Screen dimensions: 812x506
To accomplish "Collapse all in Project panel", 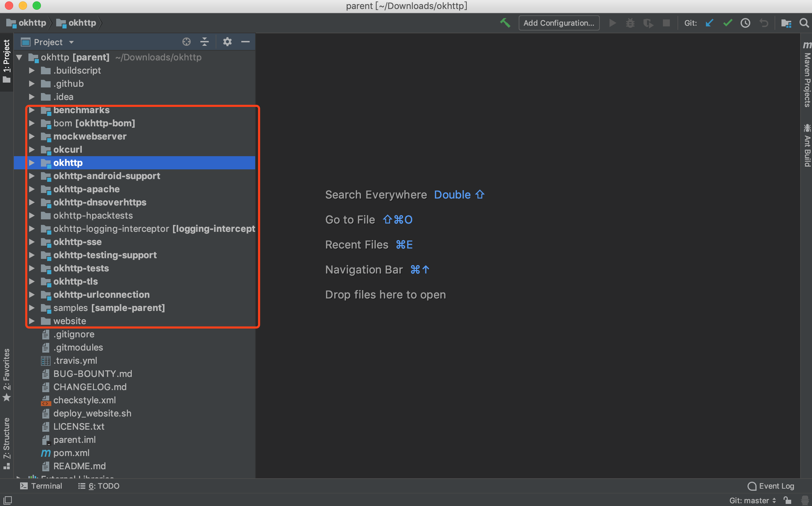I will click(205, 42).
